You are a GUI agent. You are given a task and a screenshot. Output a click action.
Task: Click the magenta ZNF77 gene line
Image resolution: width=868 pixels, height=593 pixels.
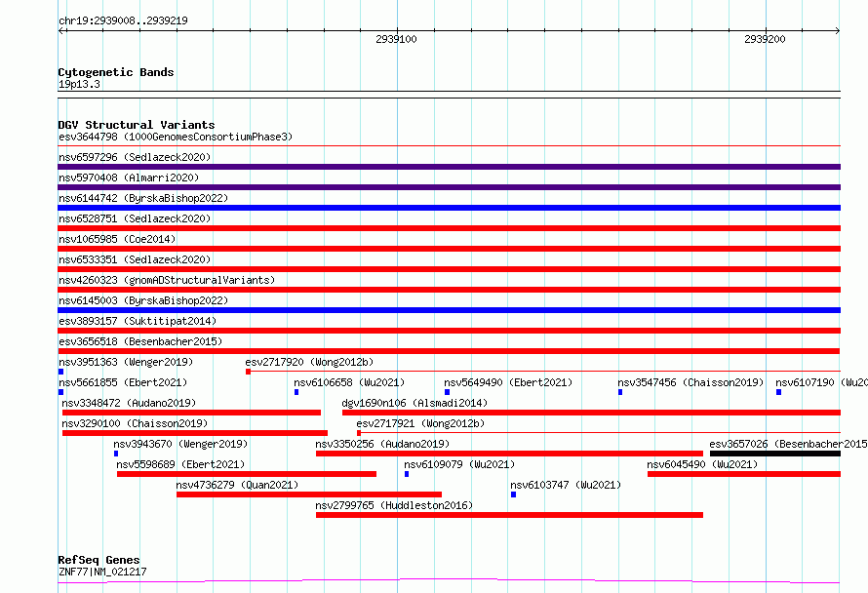click(x=449, y=581)
